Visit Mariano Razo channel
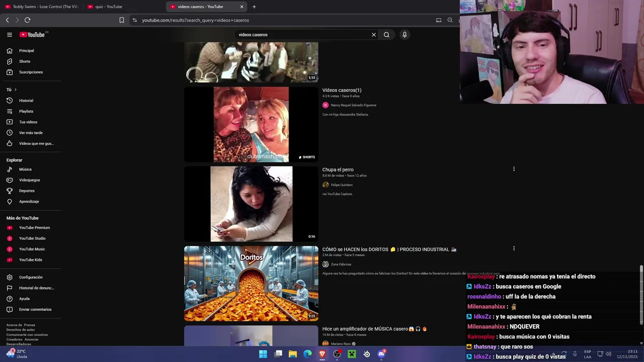Viewport: 644px width, 362px height. [x=341, y=344]
